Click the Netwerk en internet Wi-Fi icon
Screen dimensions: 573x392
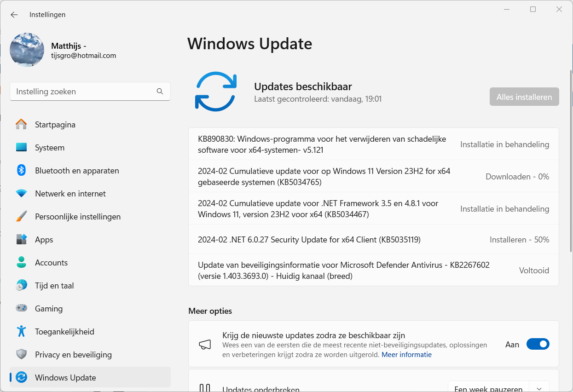tap(21, 194)
